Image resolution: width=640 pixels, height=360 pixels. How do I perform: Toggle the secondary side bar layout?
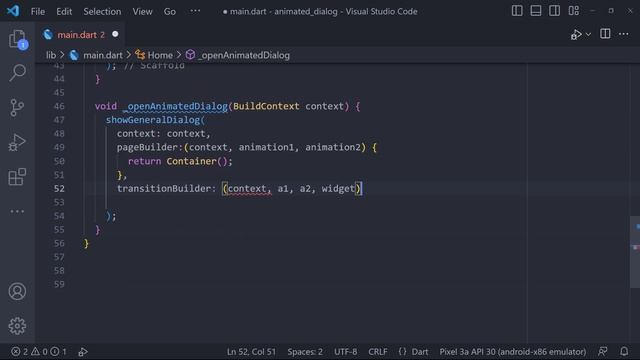554,11
